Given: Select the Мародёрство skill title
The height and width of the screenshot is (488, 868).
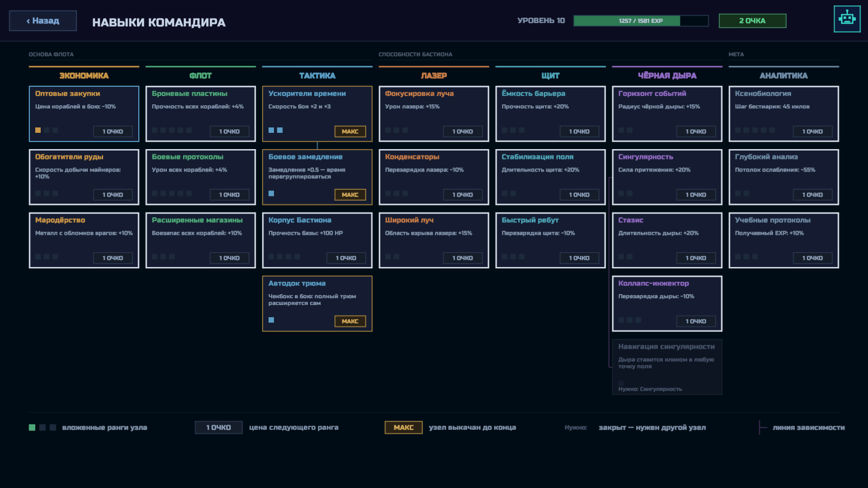Looking at the screenshot, I should pos(60,220).
